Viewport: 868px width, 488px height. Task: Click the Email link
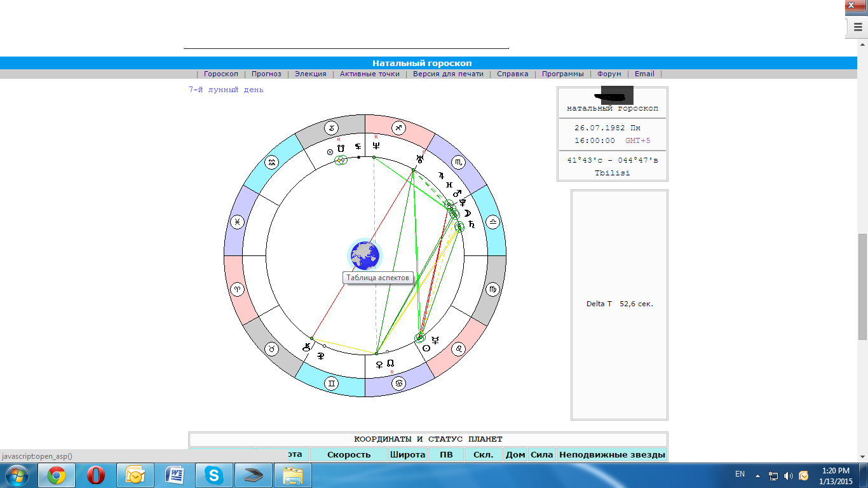(x=644, y=74)
